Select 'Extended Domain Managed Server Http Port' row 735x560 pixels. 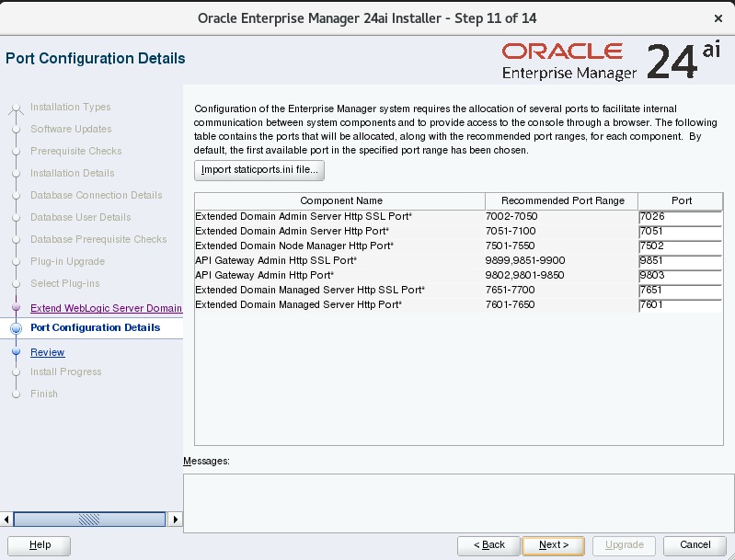(458, 304)
